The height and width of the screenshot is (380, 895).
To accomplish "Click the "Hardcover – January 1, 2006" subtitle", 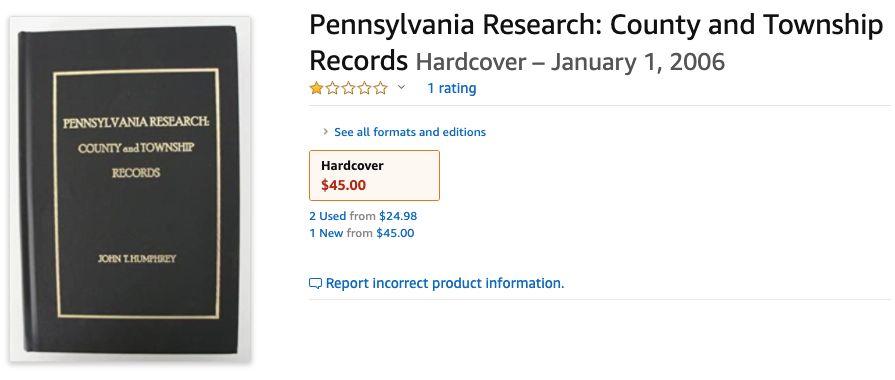I will coord(570,62).
